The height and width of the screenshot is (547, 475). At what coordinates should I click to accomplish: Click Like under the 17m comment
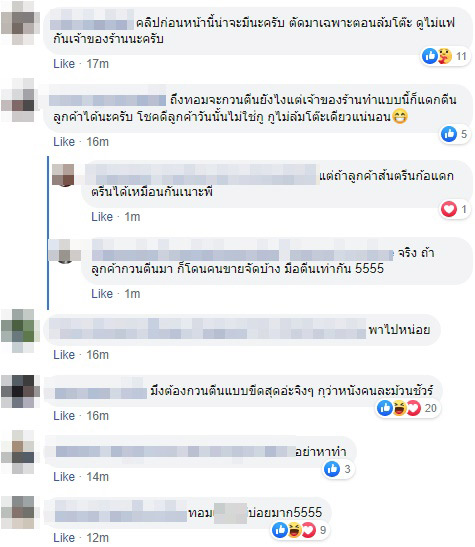coord(64,64)
